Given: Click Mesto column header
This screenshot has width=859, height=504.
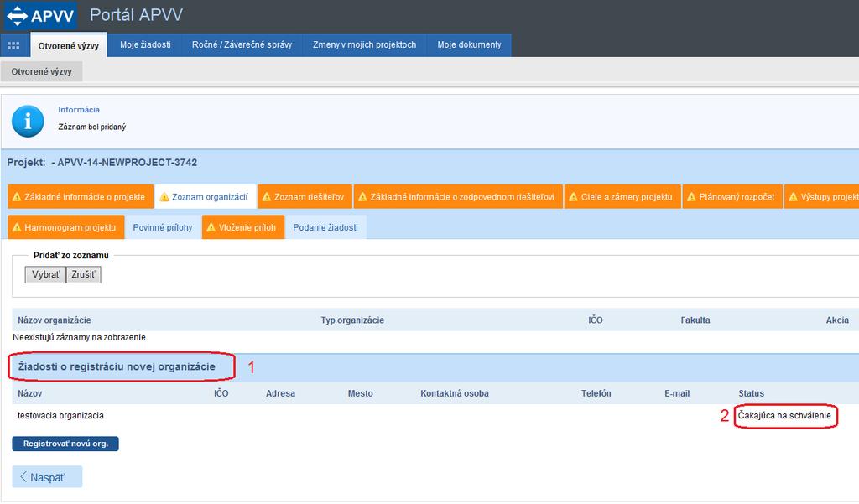Looking at the screenshot, I should coord(361,393).
